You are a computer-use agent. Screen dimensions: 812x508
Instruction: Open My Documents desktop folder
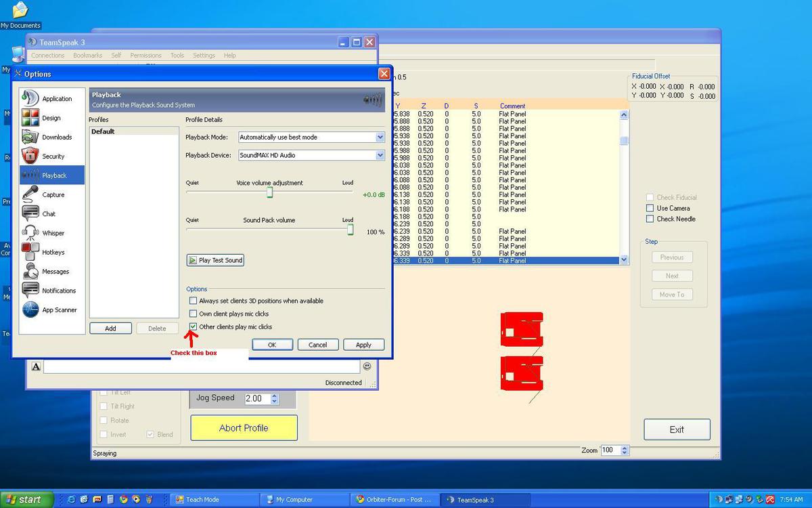(x=20, y=15)
